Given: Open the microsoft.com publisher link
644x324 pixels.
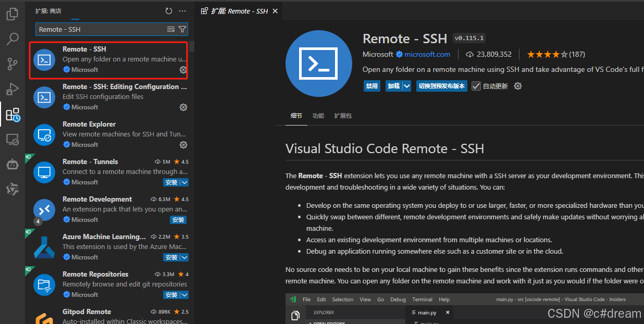Looking at the screenshot, I should [x=427, y=54].
